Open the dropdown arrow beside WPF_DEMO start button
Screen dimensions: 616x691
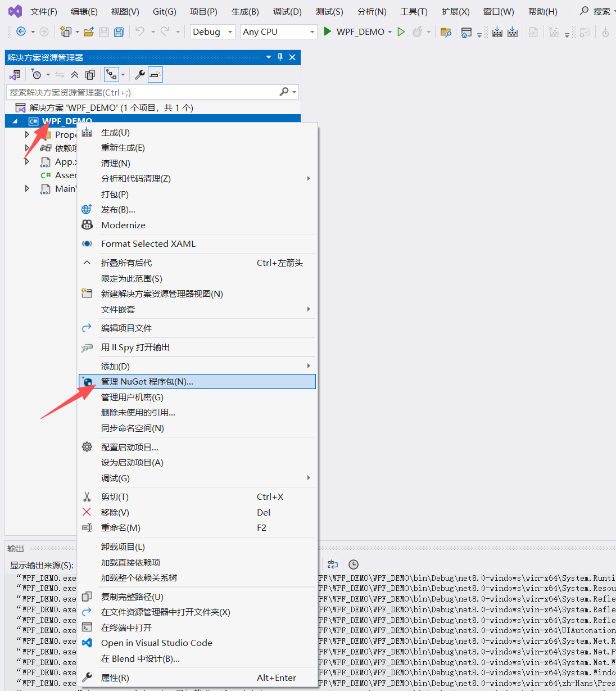click(389, 32)
